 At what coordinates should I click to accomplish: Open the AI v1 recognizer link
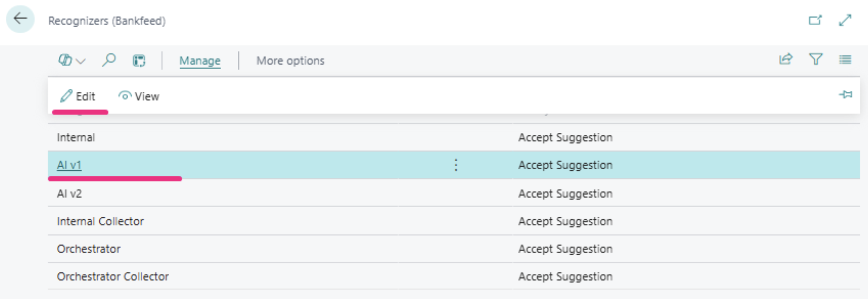(69, 165)
